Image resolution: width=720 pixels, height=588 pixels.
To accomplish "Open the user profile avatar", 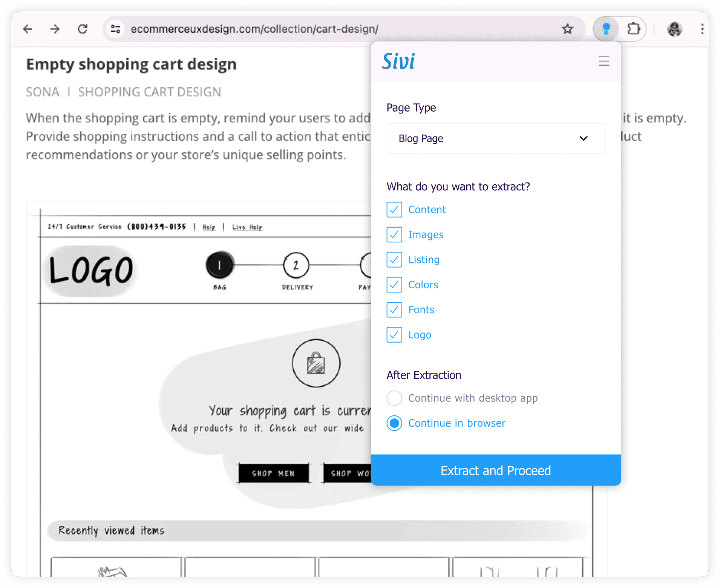I will (674, 29).
